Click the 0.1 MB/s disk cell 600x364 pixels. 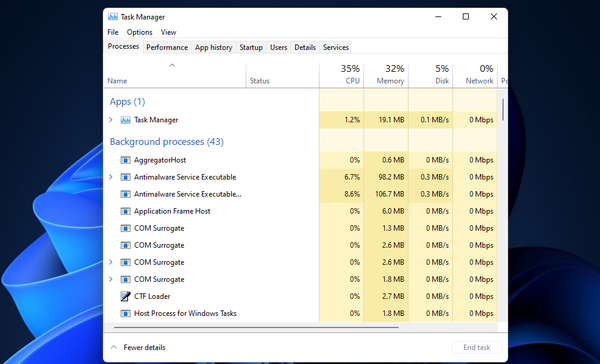430,120
